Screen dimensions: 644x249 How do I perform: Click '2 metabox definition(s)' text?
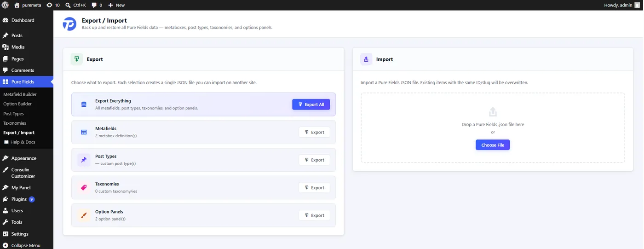[x=116, y=136]
